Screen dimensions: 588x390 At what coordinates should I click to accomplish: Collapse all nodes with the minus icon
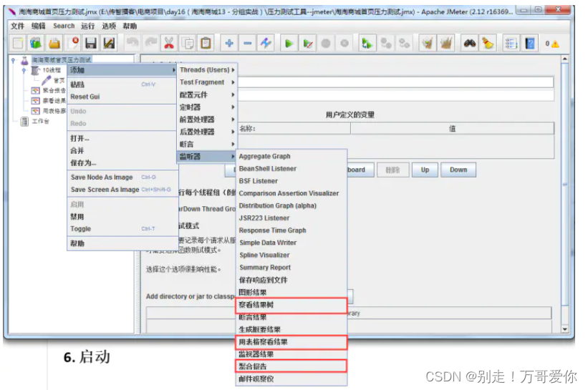tap(248, 44)
